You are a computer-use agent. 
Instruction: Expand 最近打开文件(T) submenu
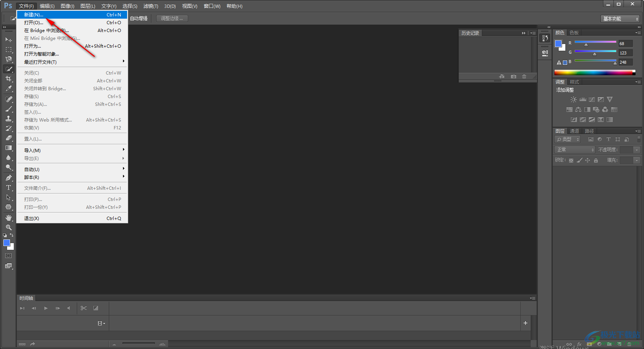[x=72, y=62]
